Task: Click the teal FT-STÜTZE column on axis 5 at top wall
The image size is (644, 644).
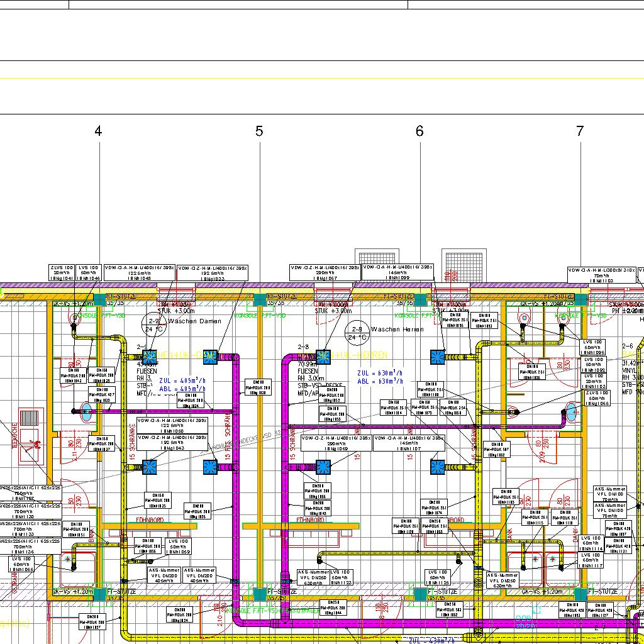Action: (260, 299)
